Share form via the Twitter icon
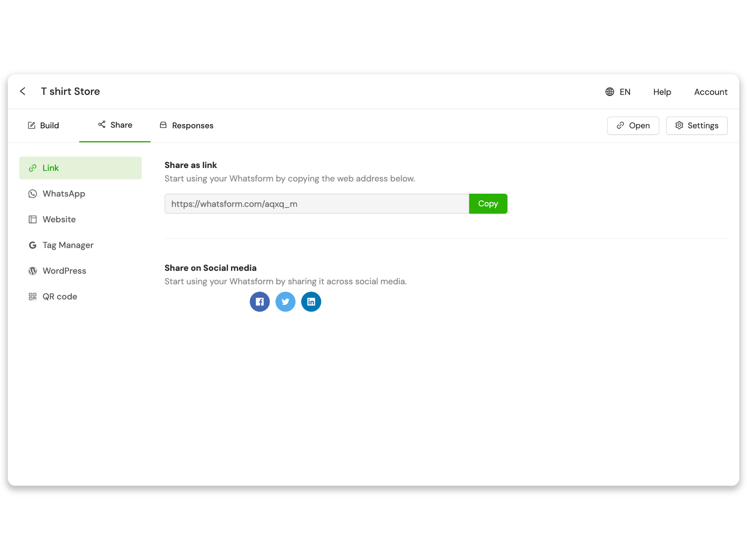 coord(285,301)
